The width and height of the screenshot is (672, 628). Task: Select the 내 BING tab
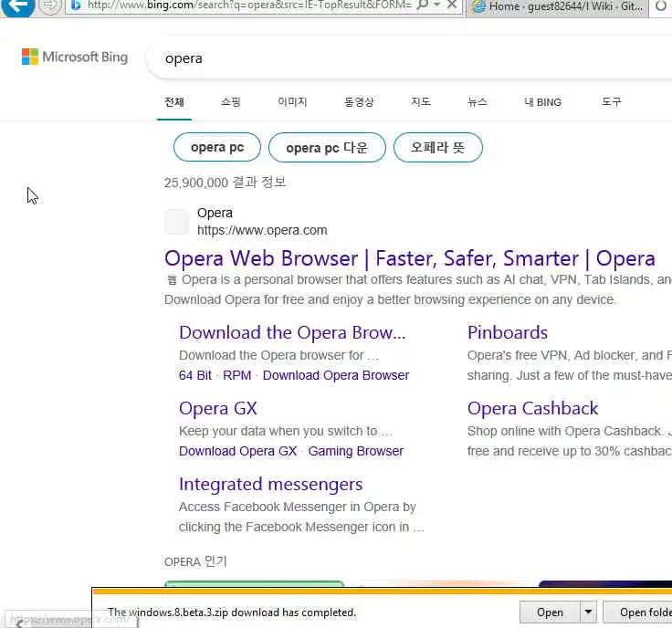[542, 102]
